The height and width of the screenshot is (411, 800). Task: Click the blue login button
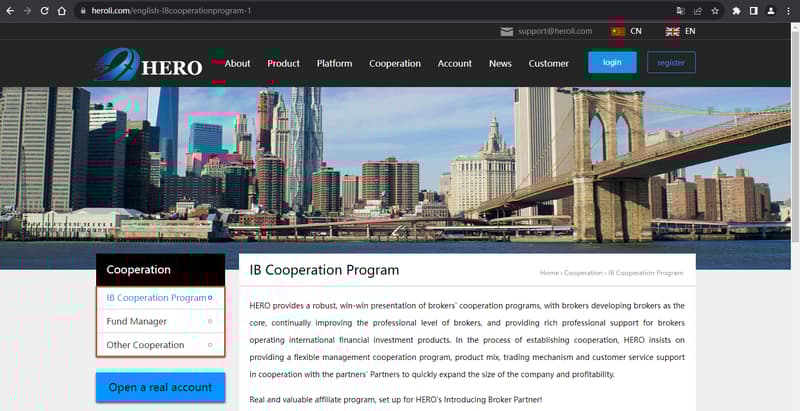(x=612, y=62)
